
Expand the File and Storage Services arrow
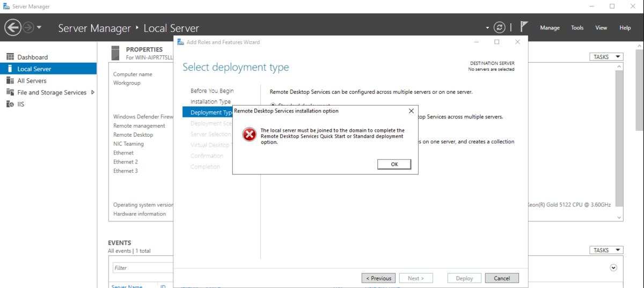pos(93,92)
